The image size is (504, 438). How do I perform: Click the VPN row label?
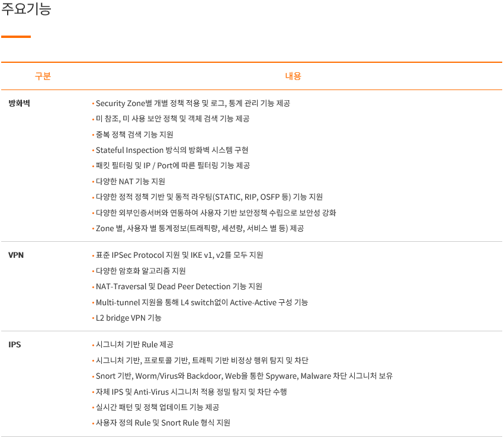(x=16, y=255)
